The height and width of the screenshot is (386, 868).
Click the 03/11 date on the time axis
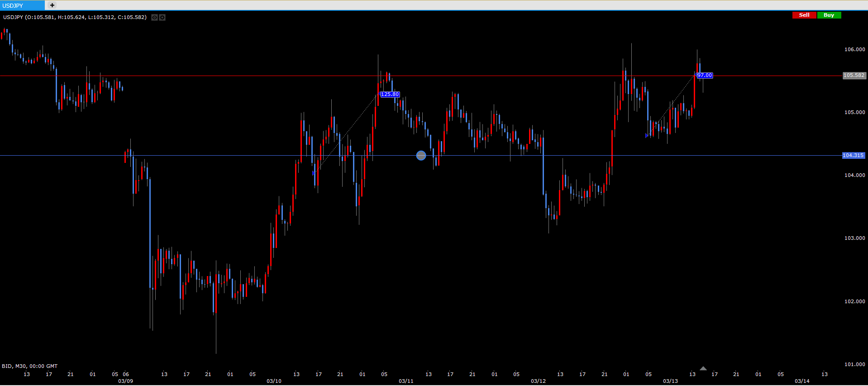pyautogui.click(x=406, y=381)
